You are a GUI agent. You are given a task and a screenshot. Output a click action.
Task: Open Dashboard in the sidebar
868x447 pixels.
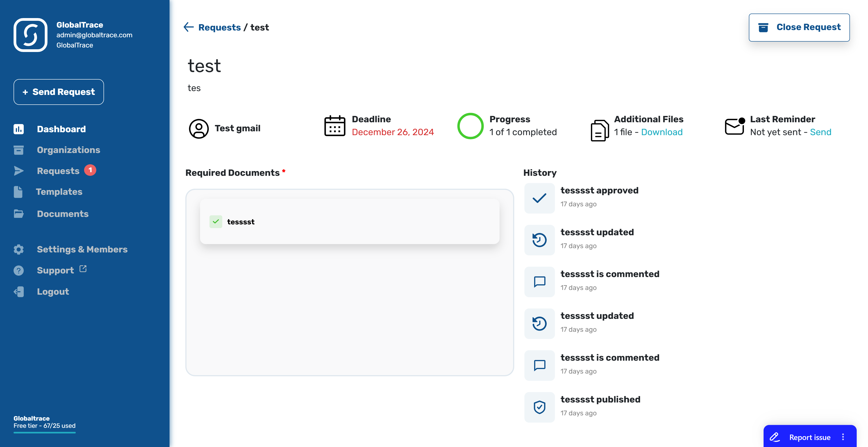(61, 129)
